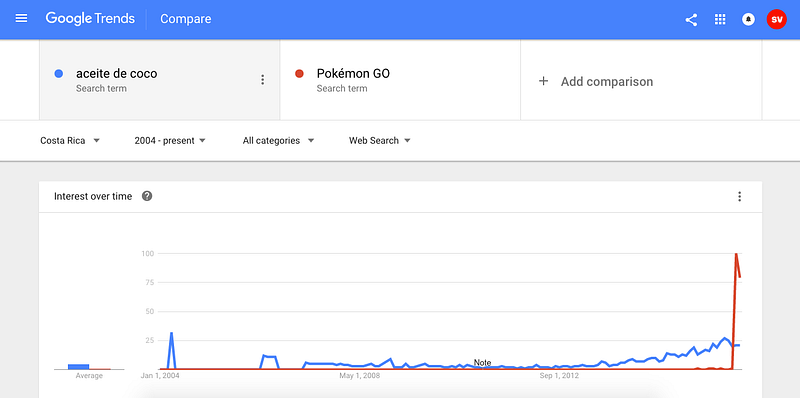Open the Google apps grid
800x398 pixels.
720,19
